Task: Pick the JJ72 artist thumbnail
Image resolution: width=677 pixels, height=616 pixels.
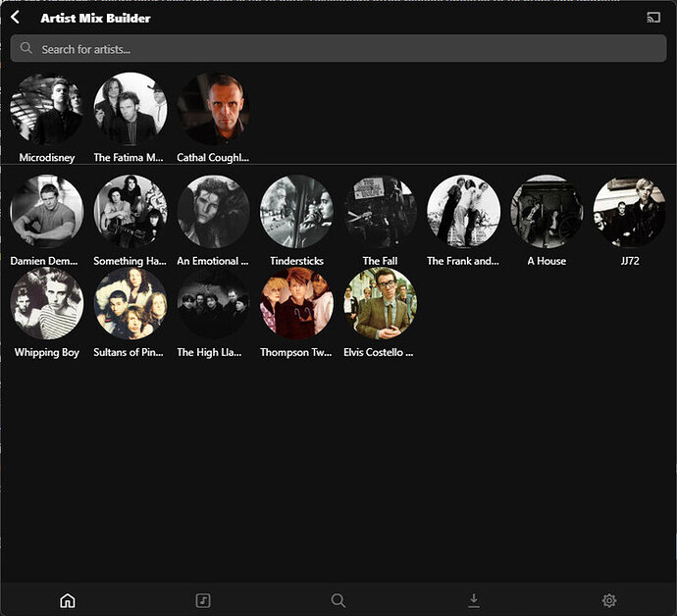Action: click(629, 212)
